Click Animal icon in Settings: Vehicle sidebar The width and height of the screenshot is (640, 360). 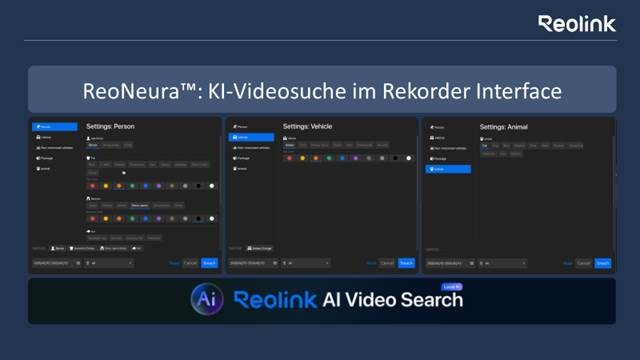coord(235,169)
